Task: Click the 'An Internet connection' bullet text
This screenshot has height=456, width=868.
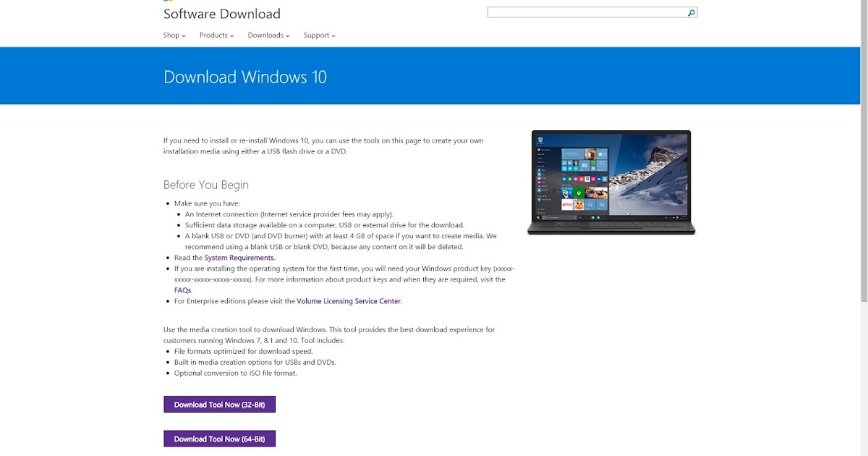Action: click(289, 214)
